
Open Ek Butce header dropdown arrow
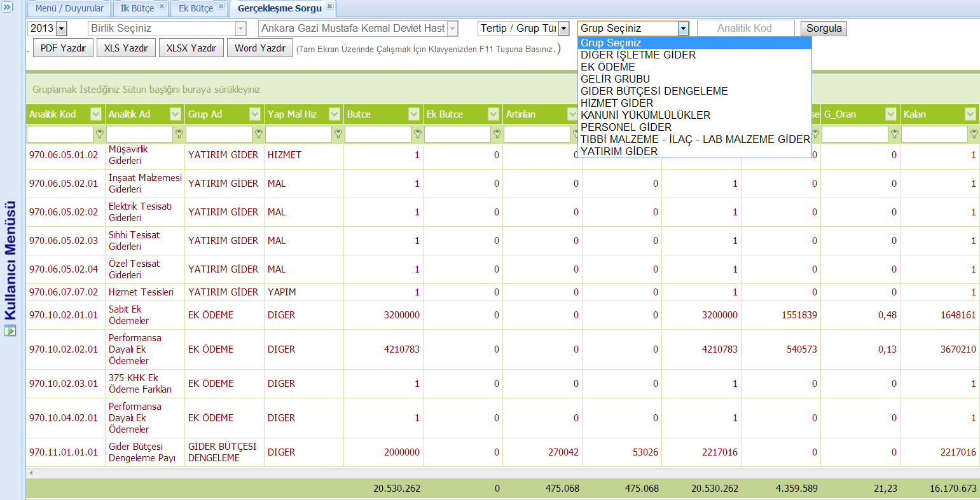[493, 114]
